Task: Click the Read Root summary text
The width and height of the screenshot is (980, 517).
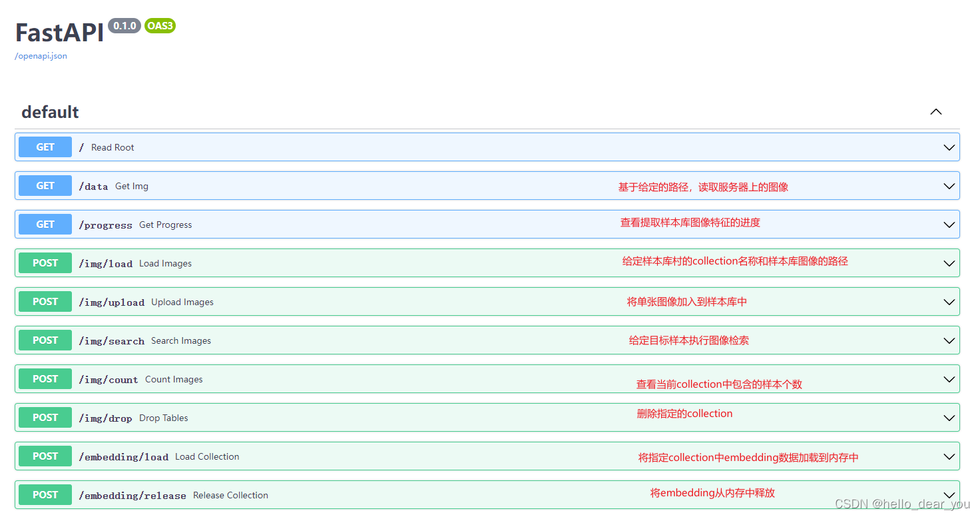Action: click(113, 147)
